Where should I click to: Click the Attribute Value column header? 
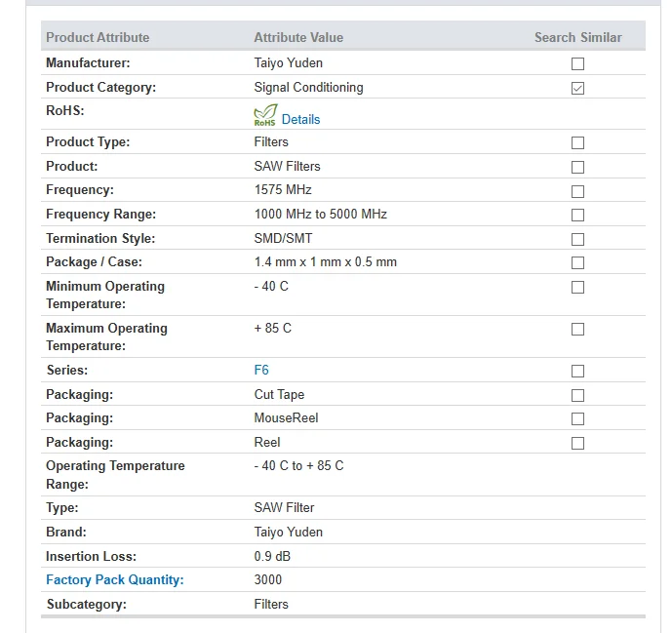coord(298,37)
